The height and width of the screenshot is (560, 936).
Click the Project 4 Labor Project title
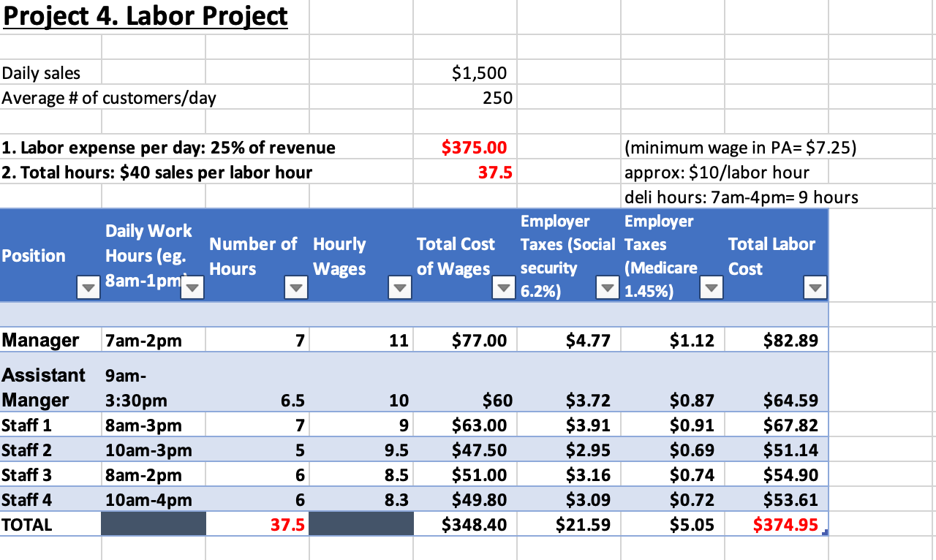tap(144, 16)
